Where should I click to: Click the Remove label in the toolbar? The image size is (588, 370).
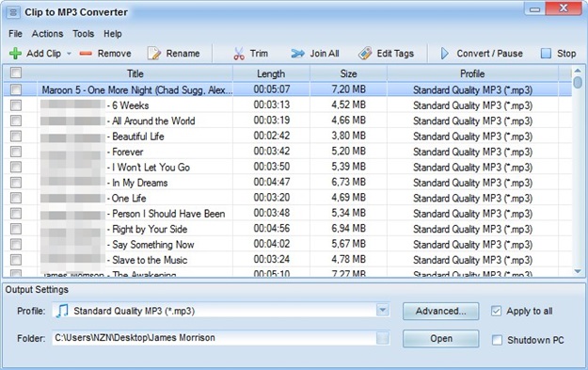point(115,54)
